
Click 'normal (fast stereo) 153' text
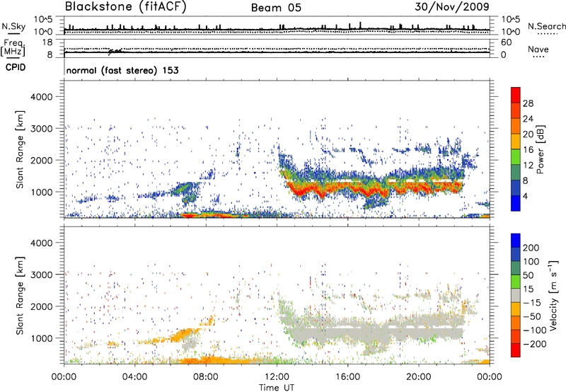coord(122,71)
